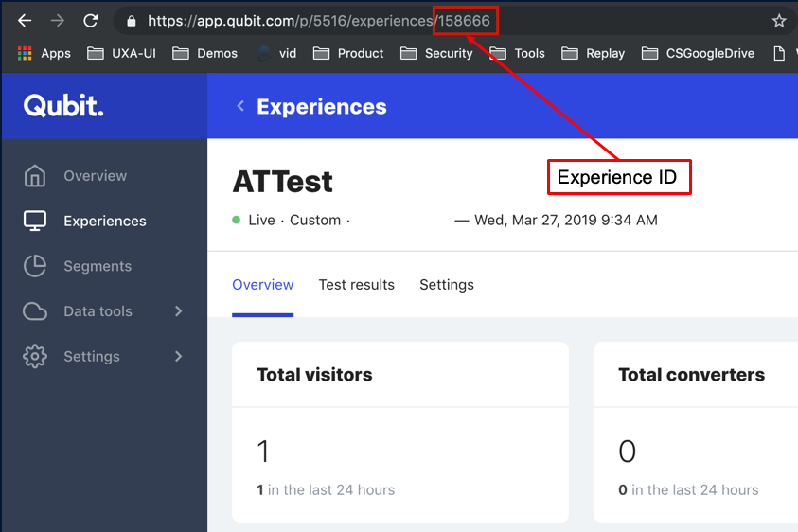Open the UXA-UI bookmarks folder

(x=121, y=53)
